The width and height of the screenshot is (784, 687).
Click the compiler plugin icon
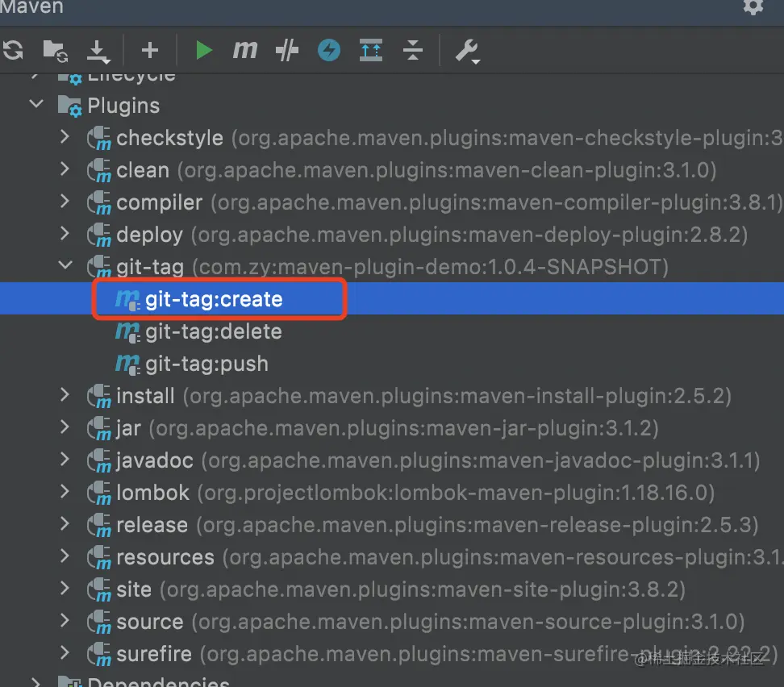[99, 202]
